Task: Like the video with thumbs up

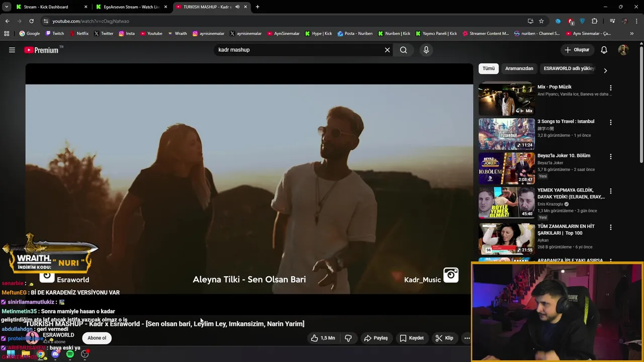Action: point(323,338)
